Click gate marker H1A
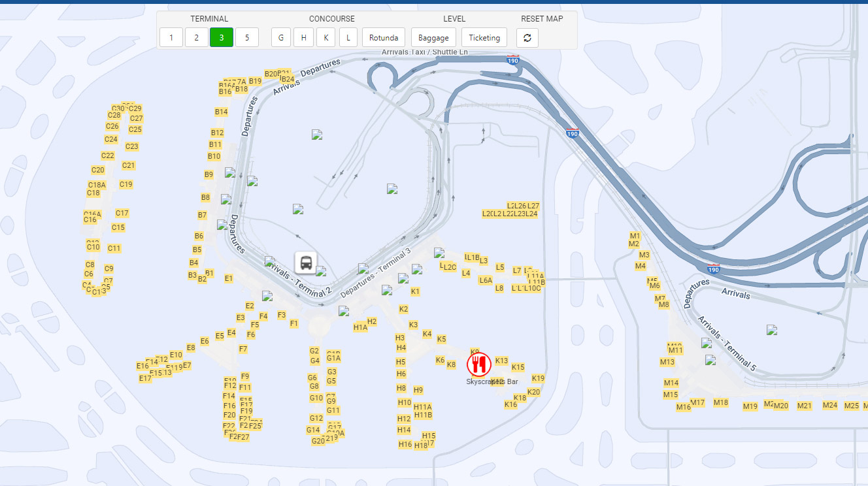Viewport: 868px width, 486px height. [360, 327]
